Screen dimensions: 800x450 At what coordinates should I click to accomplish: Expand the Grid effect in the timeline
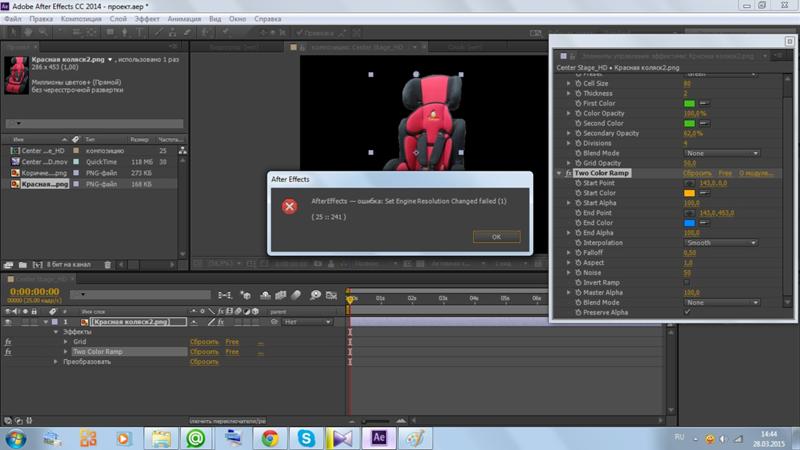point(66,342)
